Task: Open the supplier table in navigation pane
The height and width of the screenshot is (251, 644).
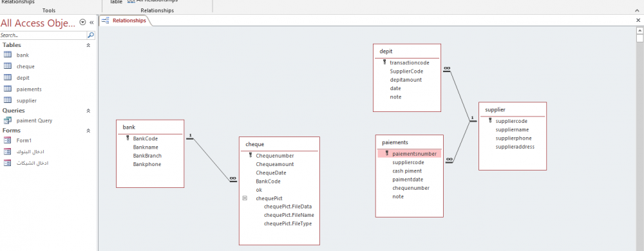Action: (x=26, y=100)
